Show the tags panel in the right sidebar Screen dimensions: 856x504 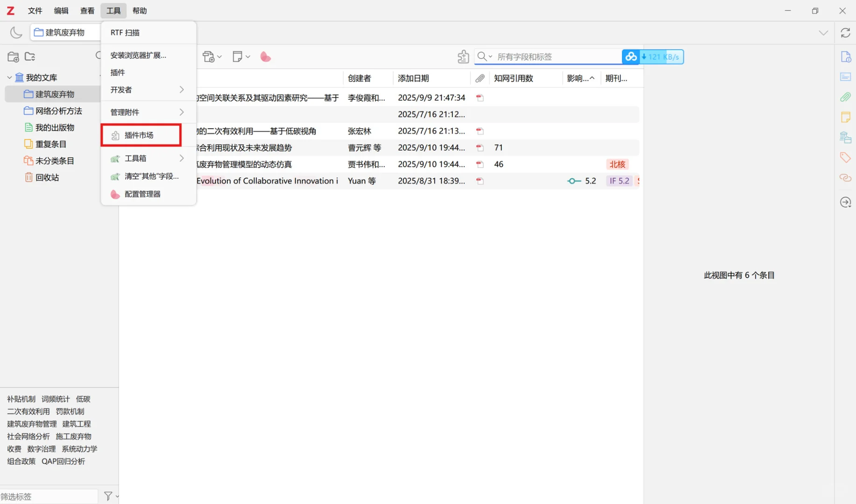click(845, 157)
